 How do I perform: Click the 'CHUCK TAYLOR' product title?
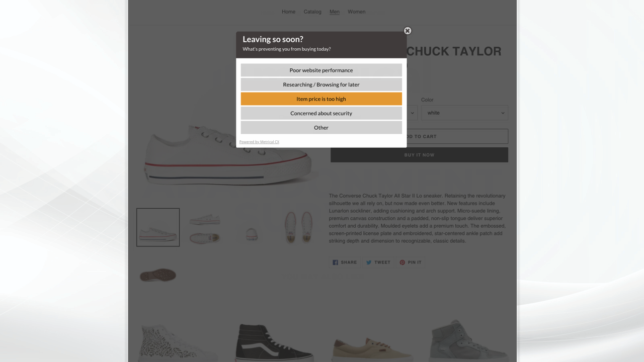click(x=454, y=51)
